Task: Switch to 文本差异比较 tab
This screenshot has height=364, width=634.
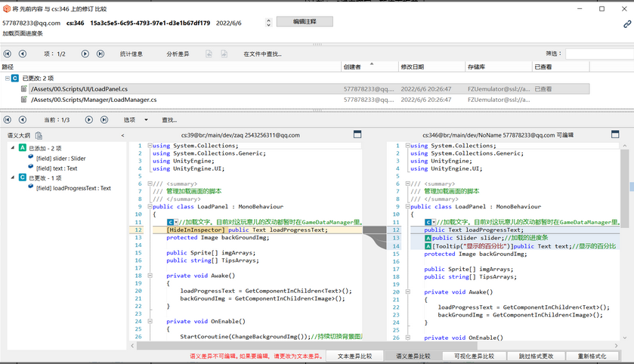Action: tap(354, 356)
